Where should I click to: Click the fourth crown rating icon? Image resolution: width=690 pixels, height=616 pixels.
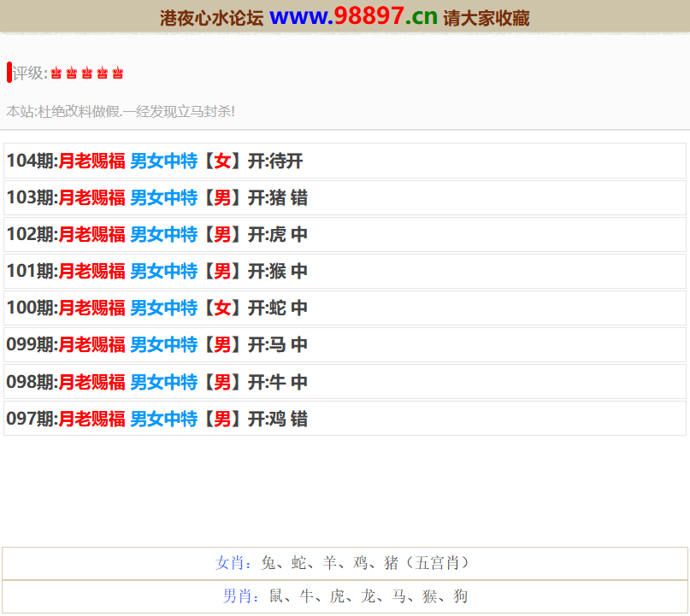click(103, 73)
